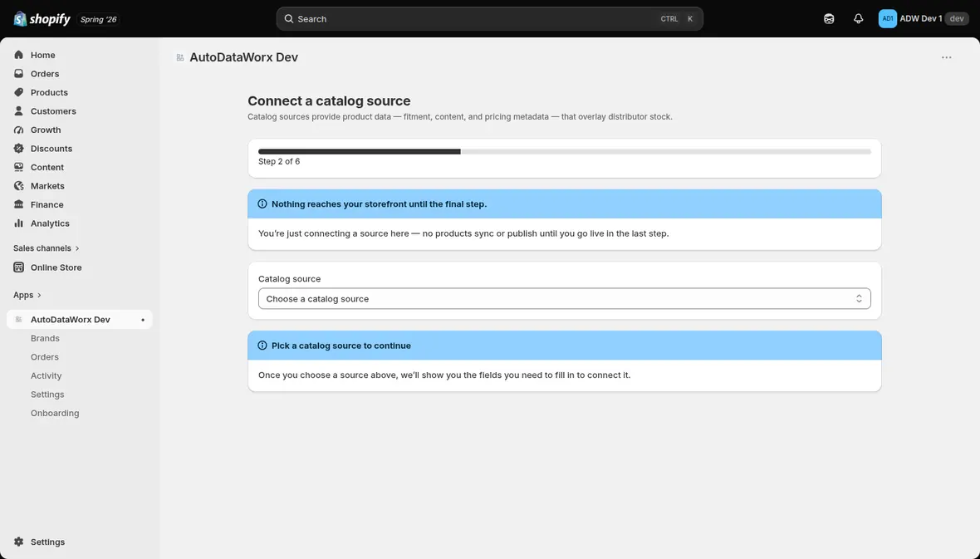Screen dimensions: 980x559
Task: Click the Products tag icon
Action: tap(19, 92)
